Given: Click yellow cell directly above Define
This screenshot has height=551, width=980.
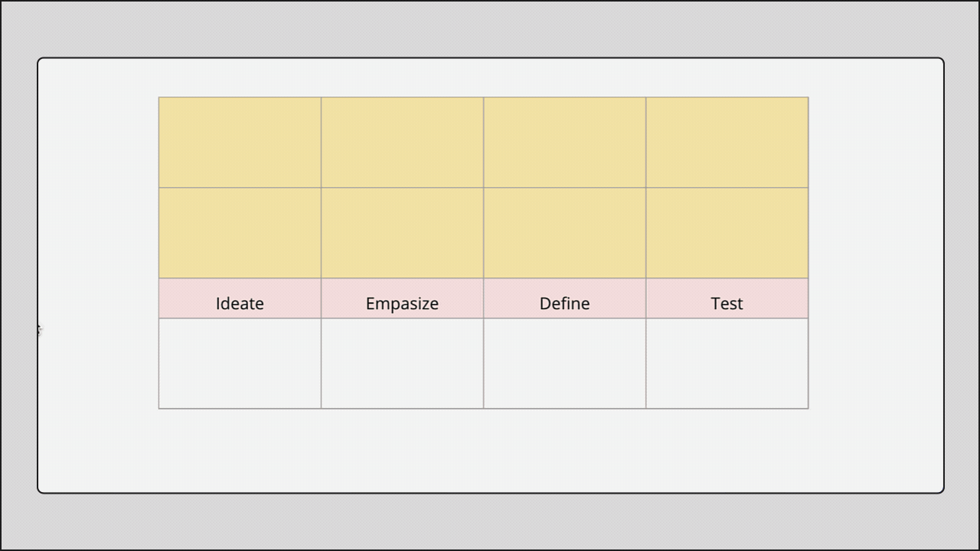Looking at the screenshot, I should pos(564,233).
